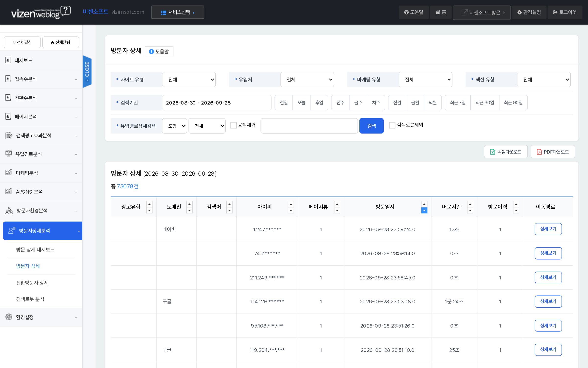Click the 방문자환경분석 people icon
This screenshot has height=368, width=588.
[9, 210]
